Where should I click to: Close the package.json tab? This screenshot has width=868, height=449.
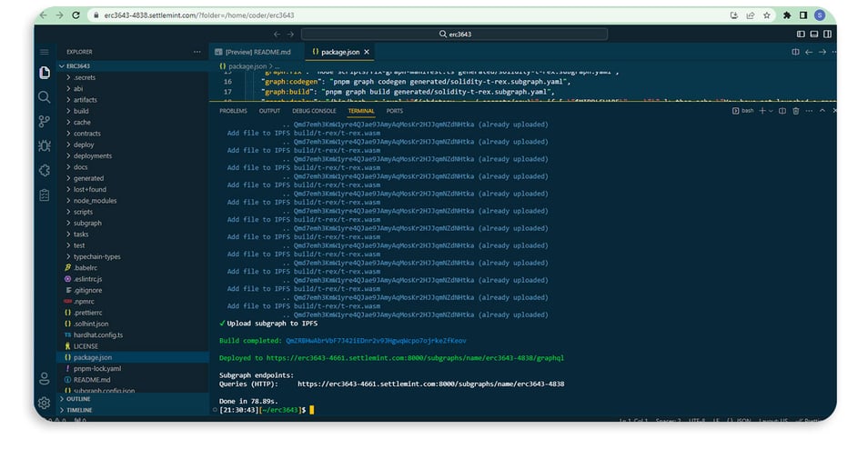(x=367, y=52)
